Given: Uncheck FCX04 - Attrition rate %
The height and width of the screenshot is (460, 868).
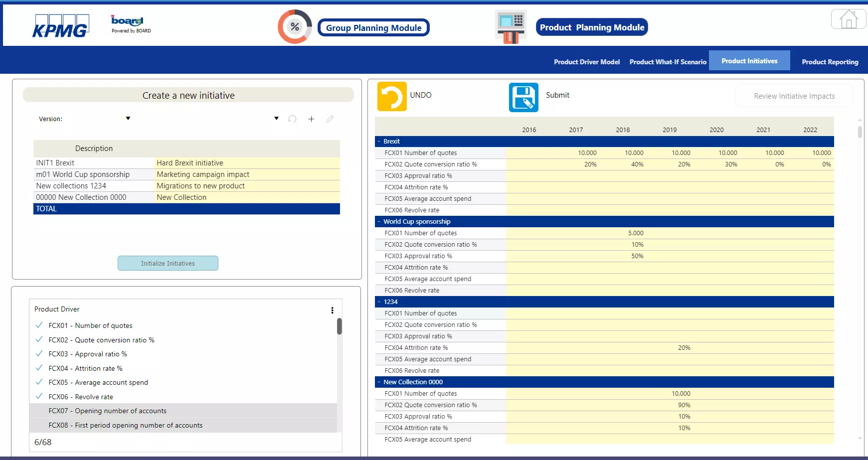Looking at the screenshot, I should pos(39,368).
